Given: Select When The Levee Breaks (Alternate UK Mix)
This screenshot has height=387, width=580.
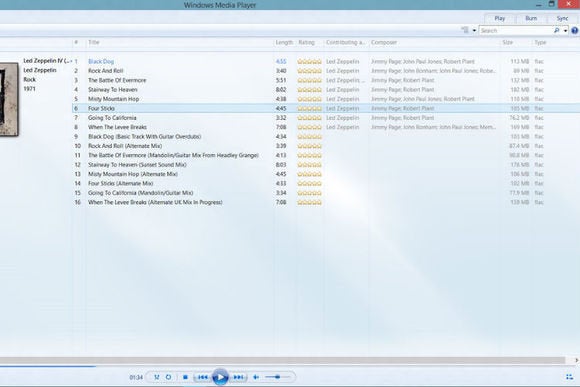Looking at the screenshot, I should (155, 202).
